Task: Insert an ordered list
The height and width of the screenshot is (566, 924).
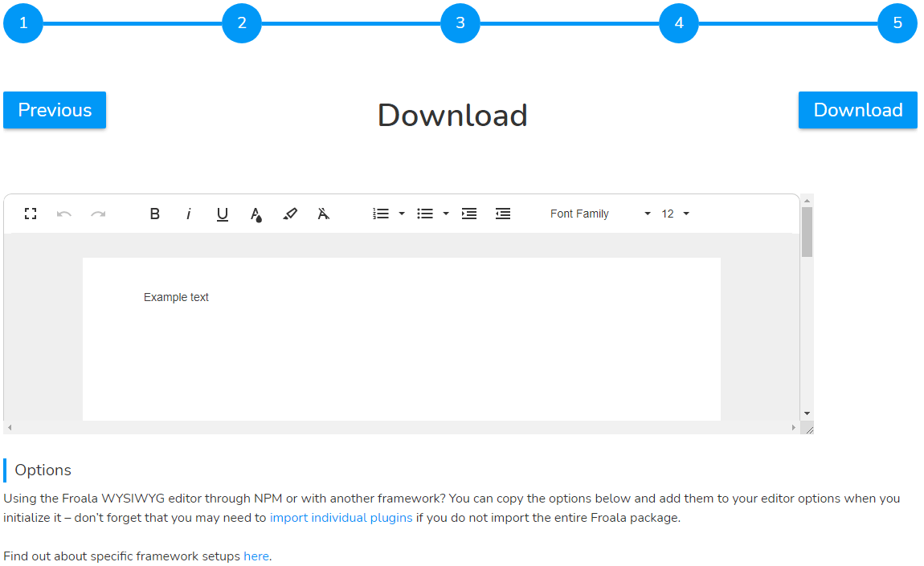Action: (379, 214)
